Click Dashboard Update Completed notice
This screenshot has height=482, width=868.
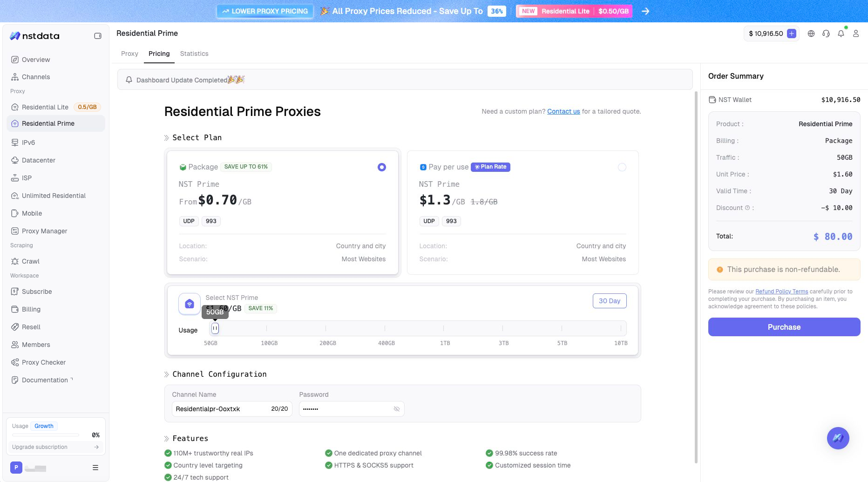pos(405,80)
